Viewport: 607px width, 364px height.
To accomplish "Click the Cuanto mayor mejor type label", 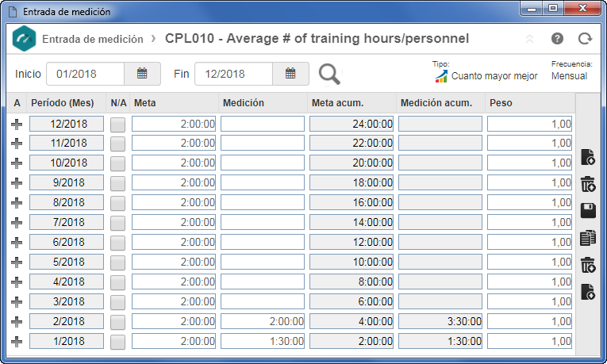I will [x=494, y=76].
